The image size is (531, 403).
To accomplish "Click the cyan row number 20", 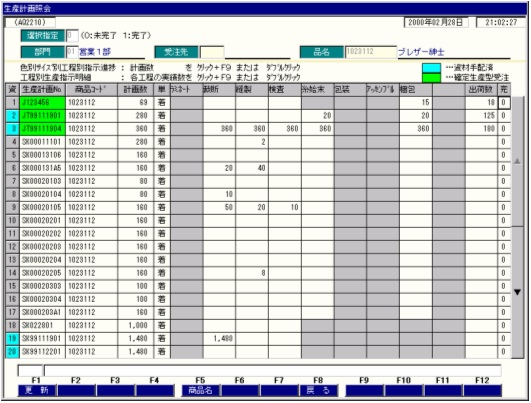I will (13, 352).
